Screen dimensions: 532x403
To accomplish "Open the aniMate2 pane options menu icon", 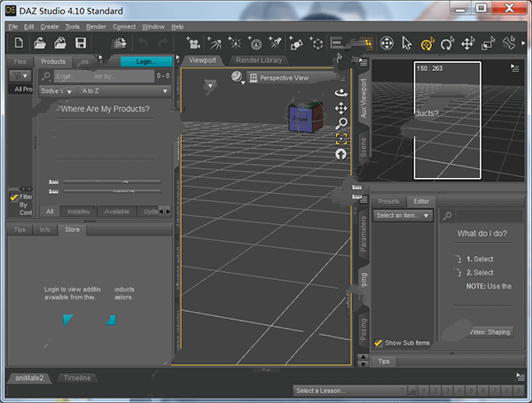I will (x=520, y=376).
